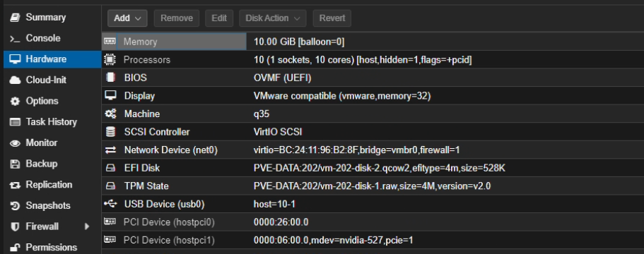The width and height of the screenshot is (644, 254).
Task: Select the Machine row label
Action: 142,114
